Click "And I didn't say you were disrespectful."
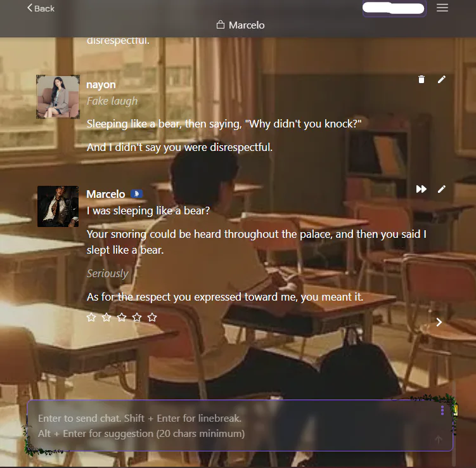This screenshot has height=468, width=476. 179,147
